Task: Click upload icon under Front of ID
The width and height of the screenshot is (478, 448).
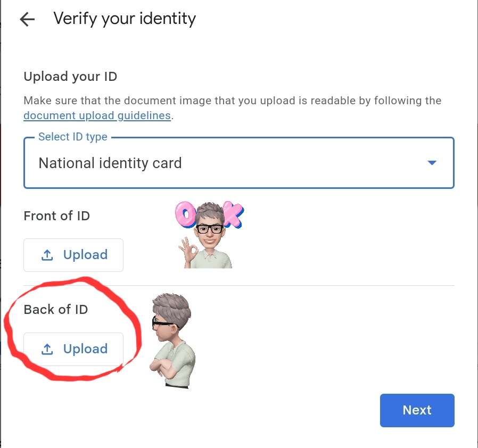Action: [47, 255]
